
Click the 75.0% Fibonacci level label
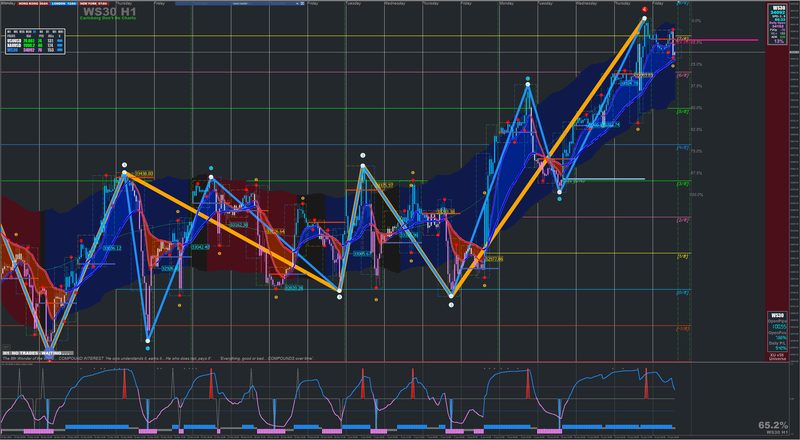696,151
